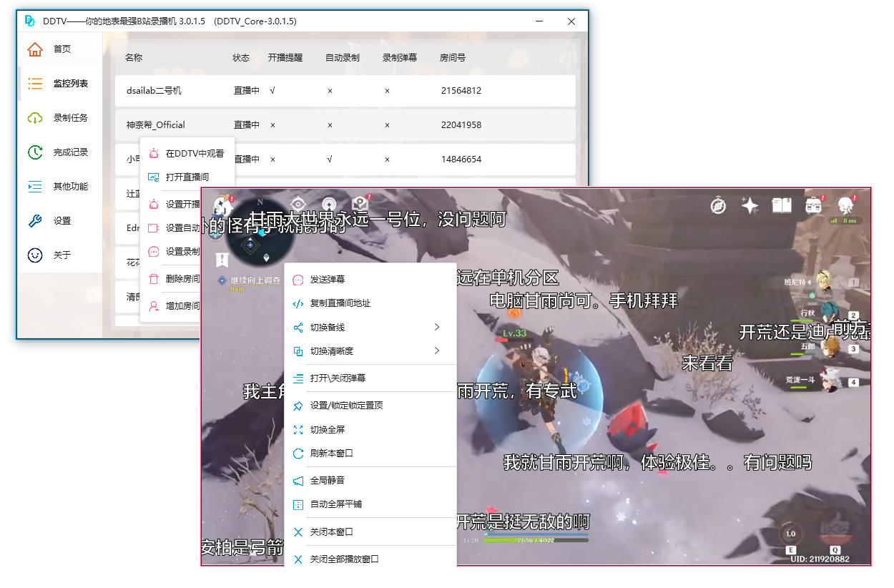Select the 监控列表 list icon in sidebar
Screen dimensions: 894x588
pos(35,84)
